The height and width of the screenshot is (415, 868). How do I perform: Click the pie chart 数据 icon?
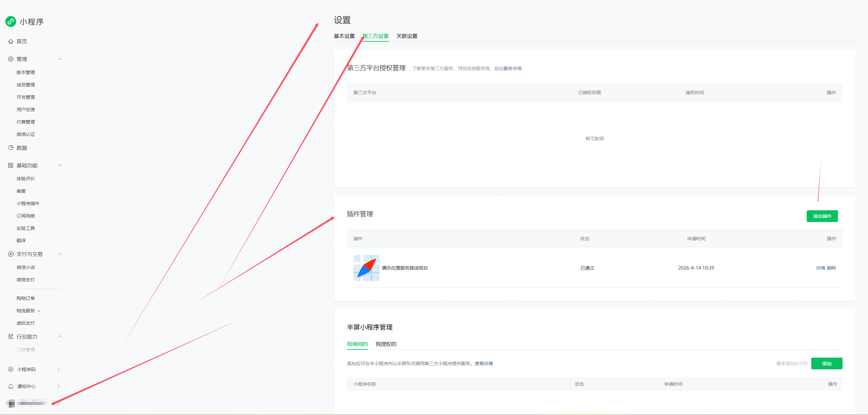[11, 148]
